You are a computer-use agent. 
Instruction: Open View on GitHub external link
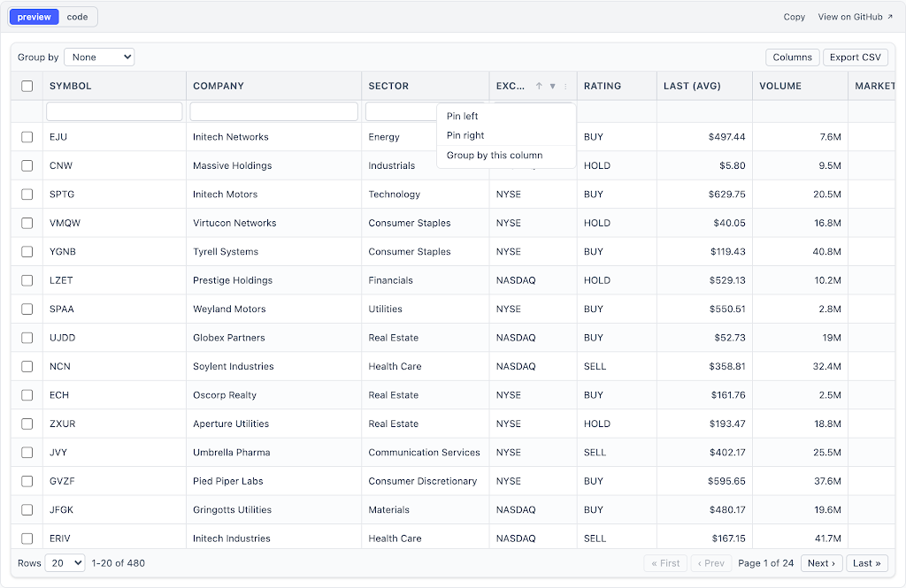click(x=856, y=17)
